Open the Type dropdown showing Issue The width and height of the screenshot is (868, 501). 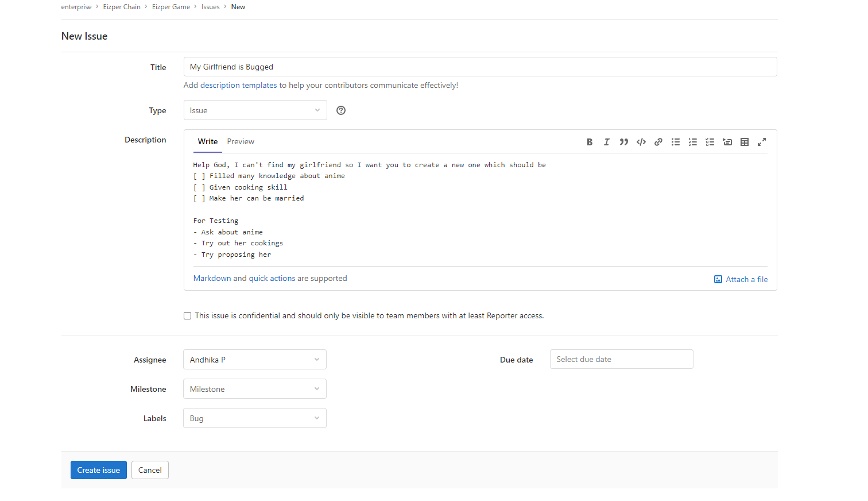coord(255,110)
